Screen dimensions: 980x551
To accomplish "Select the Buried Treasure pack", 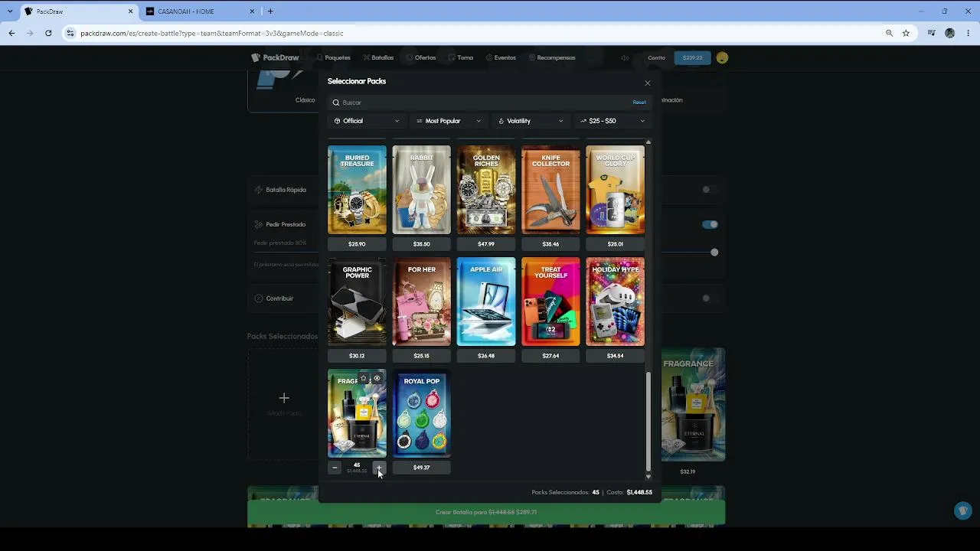I will (357, 190).
